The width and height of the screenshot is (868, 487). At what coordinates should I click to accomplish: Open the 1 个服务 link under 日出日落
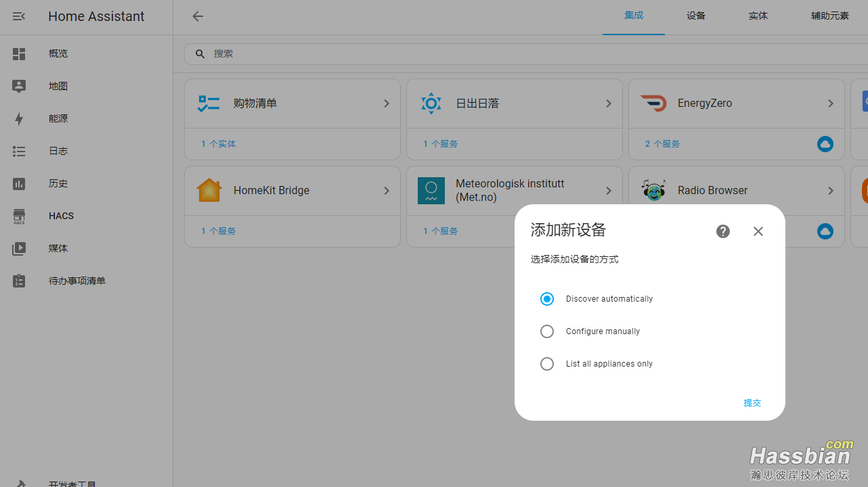(441, 144)
